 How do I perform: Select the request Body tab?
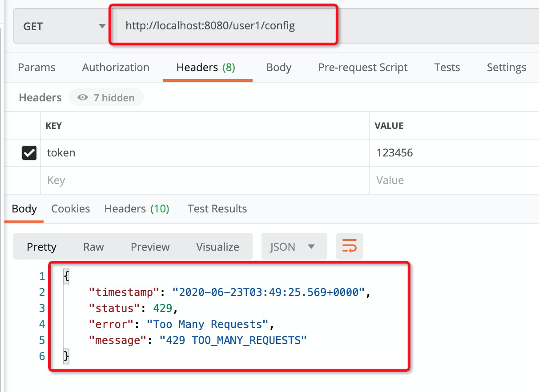(x=278, y=68)
